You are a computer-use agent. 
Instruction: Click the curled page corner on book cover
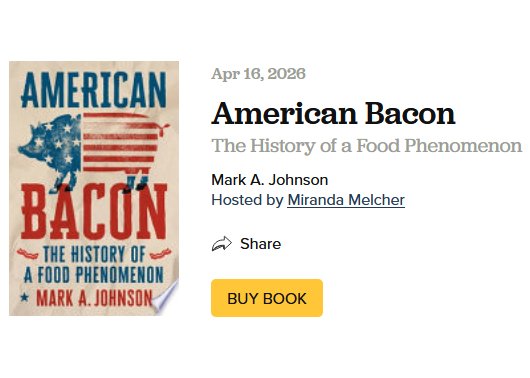166,298
